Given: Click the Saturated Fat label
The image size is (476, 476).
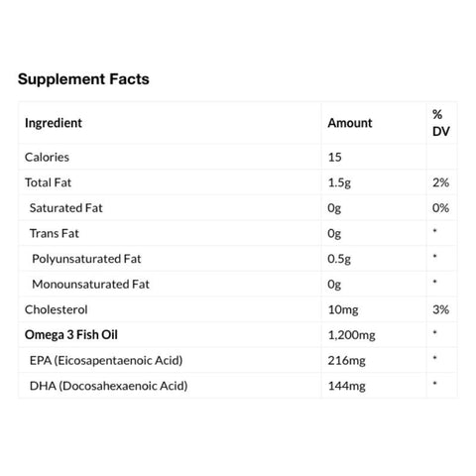Looking at the screenshot, I should coord(66,208).
